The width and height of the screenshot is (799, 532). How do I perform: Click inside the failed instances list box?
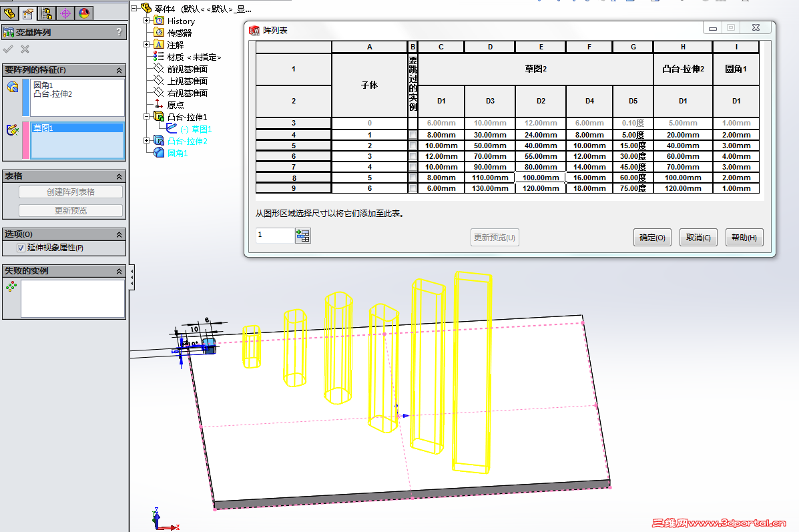click(73, 298)
